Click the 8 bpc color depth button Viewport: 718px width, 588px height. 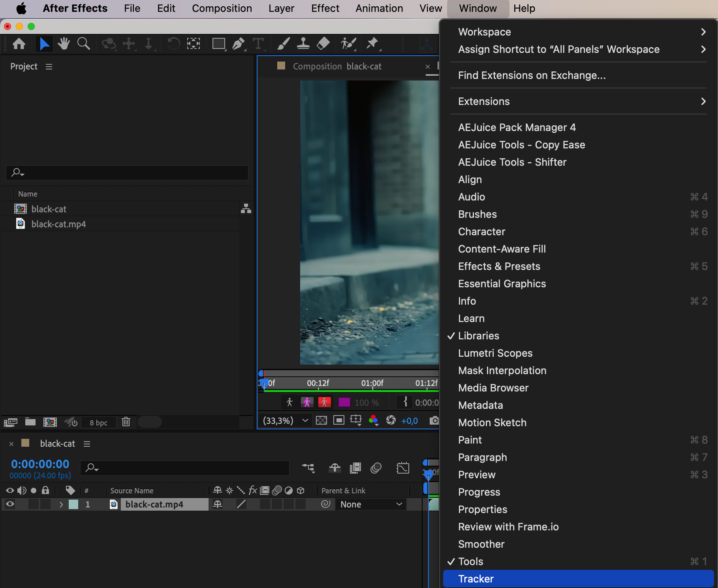[98, 423]
